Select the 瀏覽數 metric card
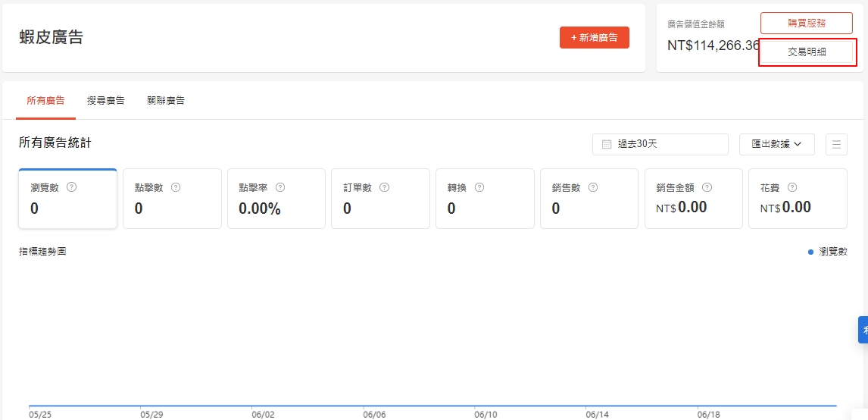 coord(67,199)
